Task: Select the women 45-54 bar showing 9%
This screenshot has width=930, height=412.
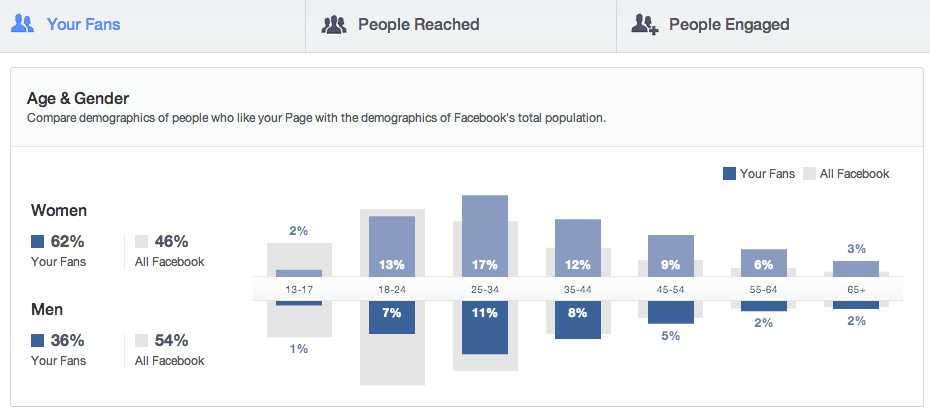Action: point(671,256)
